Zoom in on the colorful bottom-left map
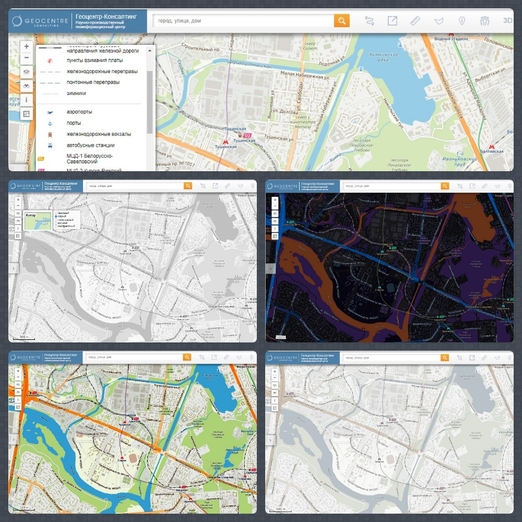 pyautogui.click(x=18, y=371)
